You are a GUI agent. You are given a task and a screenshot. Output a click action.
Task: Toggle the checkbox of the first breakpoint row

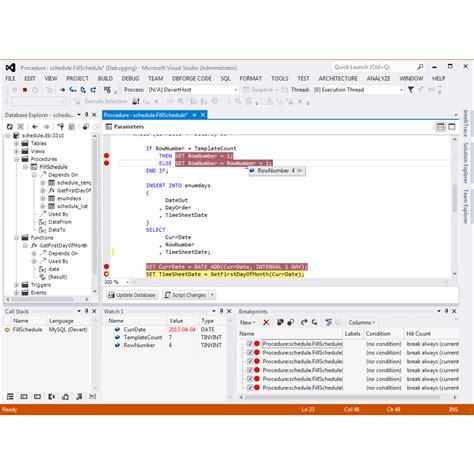249,343
